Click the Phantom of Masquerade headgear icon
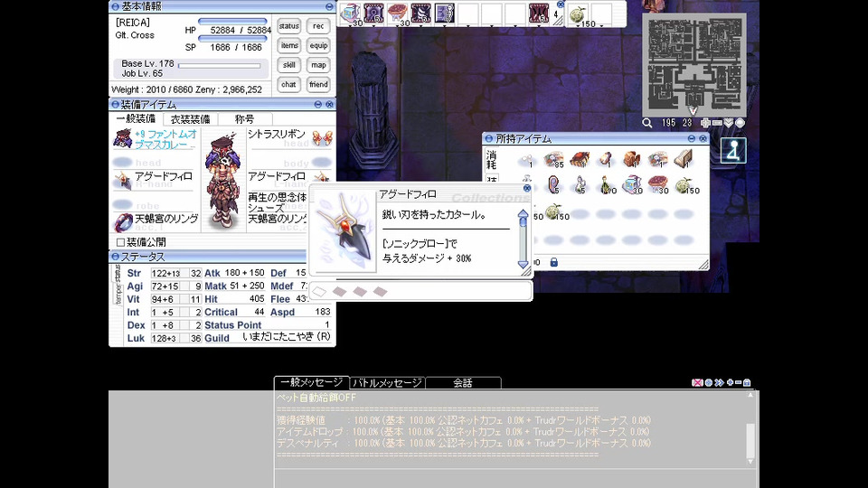The width and height of the screenshot is (868, 488). [122, 139]
